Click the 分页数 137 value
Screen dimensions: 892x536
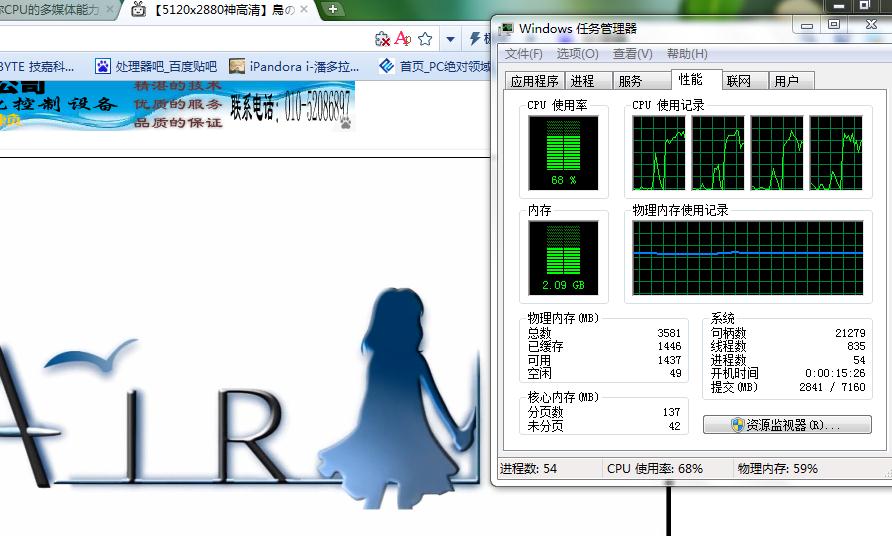point(671,412)
